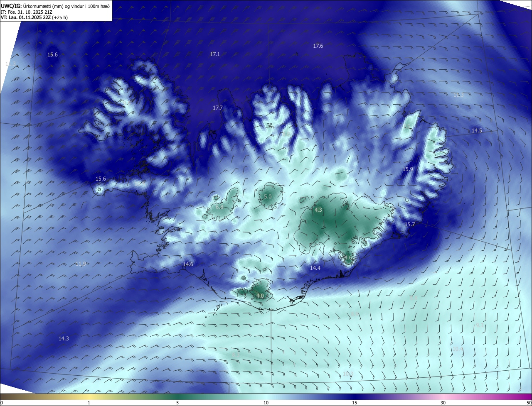Click the faint 9.3 value label
The width and height of the screenshot is (532, 406).
[479, 325]
